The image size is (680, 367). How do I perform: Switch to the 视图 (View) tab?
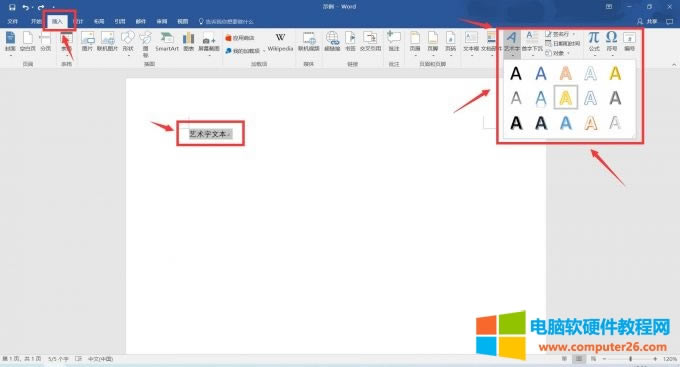pos(183,21)
